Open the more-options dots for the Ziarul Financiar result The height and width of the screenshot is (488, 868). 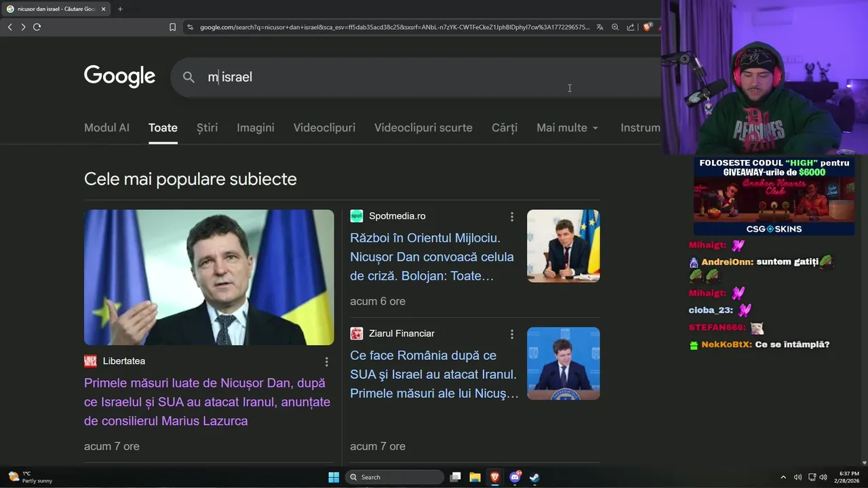pos(512,334)
